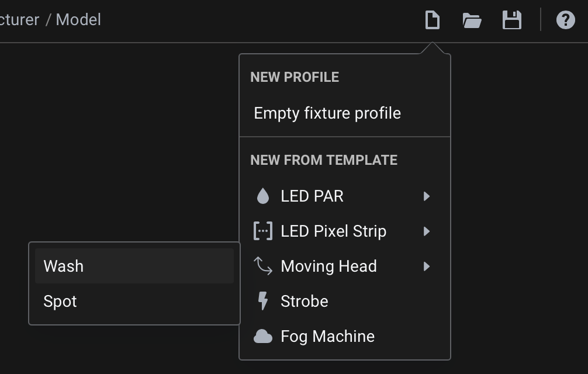Image resolution: width=588 pixels, height=374 pixels.
Task: Click the Model breadcrumb text
Action: coord(78,19)
